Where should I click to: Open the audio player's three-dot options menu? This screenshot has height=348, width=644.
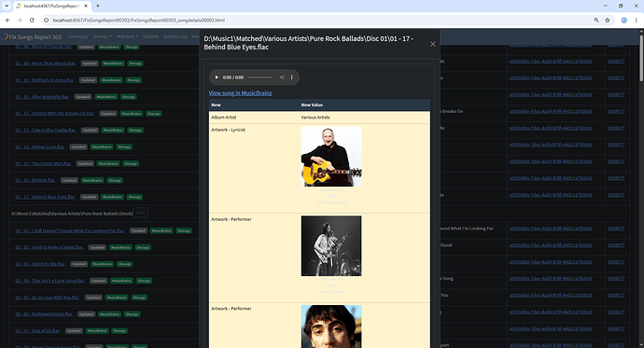(x=292, y=77)
